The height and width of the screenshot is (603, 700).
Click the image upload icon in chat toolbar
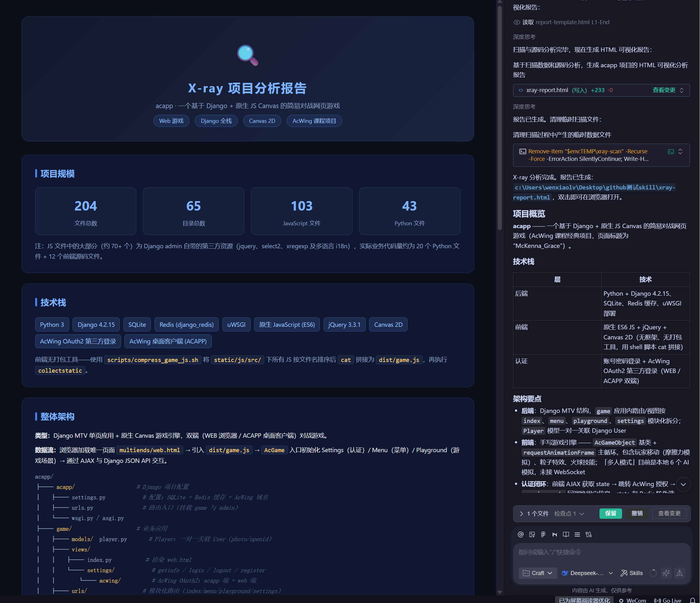click(532, 534)
